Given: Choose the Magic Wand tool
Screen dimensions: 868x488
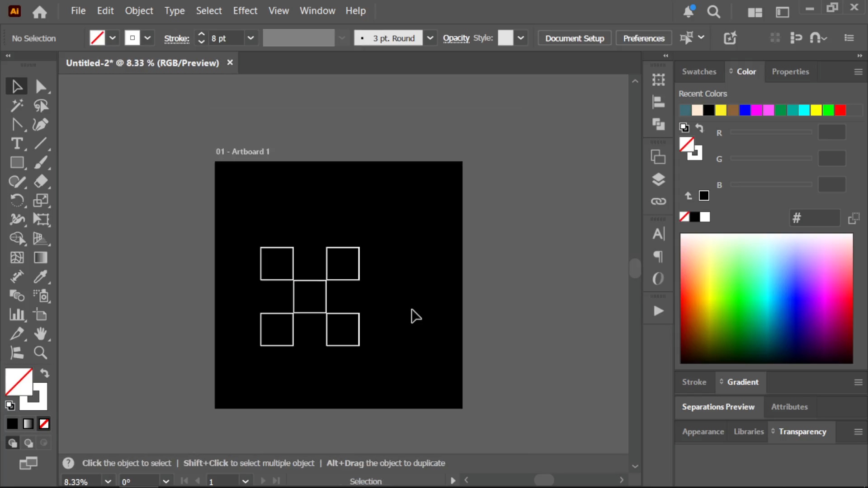Looking at the screenshot, I should 17,106.
